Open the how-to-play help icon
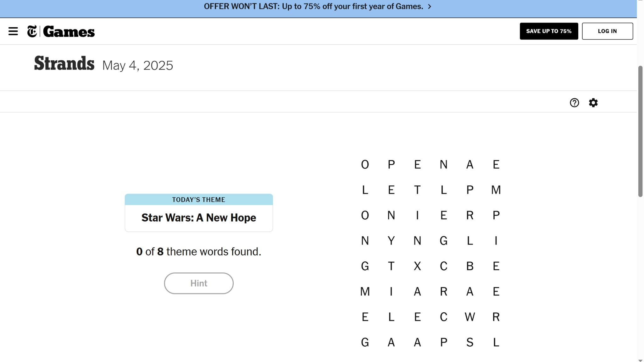Viewport: 644px width, 362px height. pos(574,103)
